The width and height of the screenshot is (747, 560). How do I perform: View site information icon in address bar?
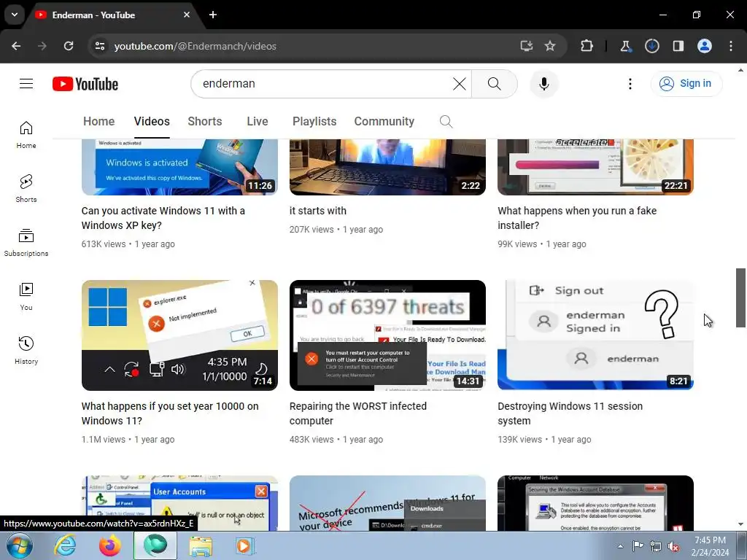99,46
